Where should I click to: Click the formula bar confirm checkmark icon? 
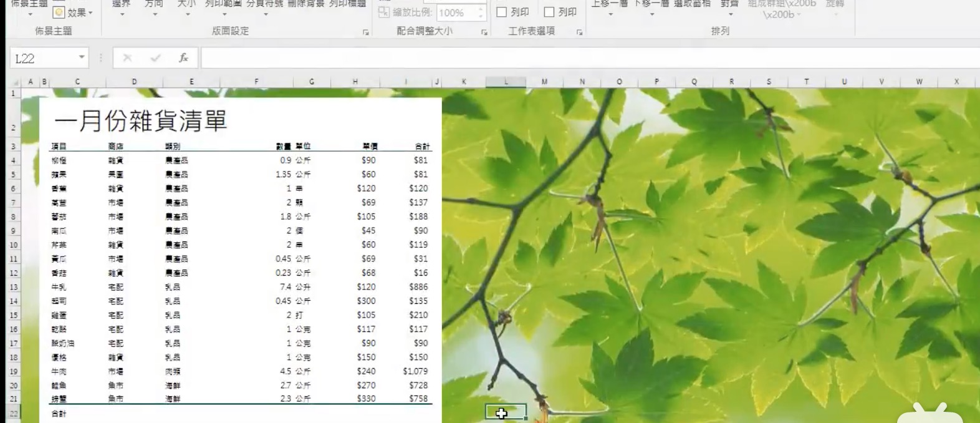point(155,58)
